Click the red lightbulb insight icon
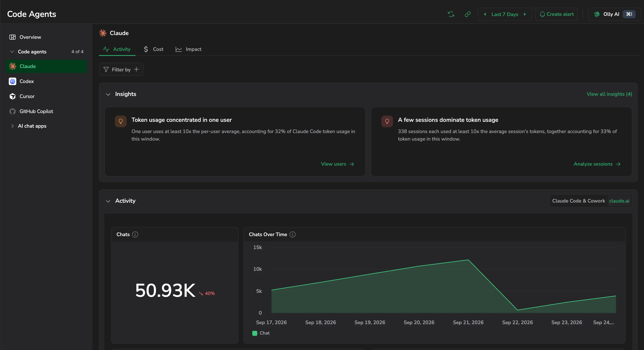644x350 pixels. [x=387, y=121]
